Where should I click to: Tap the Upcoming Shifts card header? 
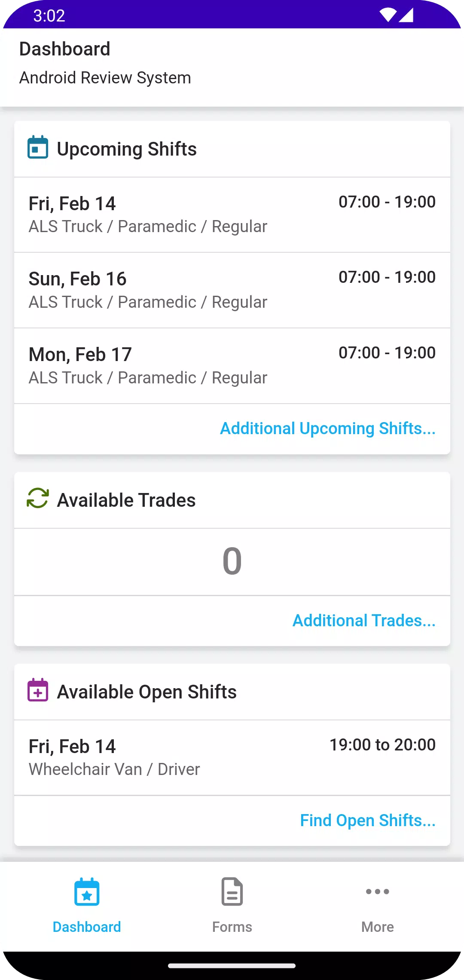(x=232, y=149)
